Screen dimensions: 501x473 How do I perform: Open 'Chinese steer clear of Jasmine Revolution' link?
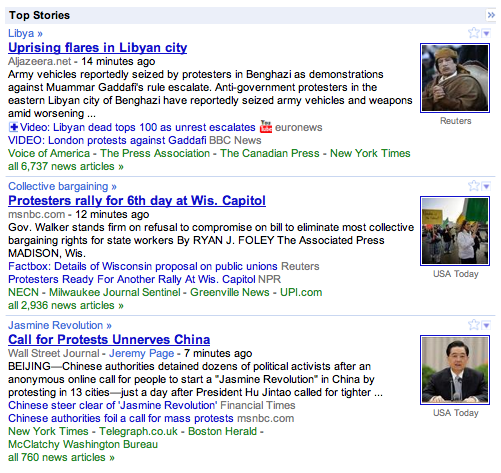click(112, 405)
